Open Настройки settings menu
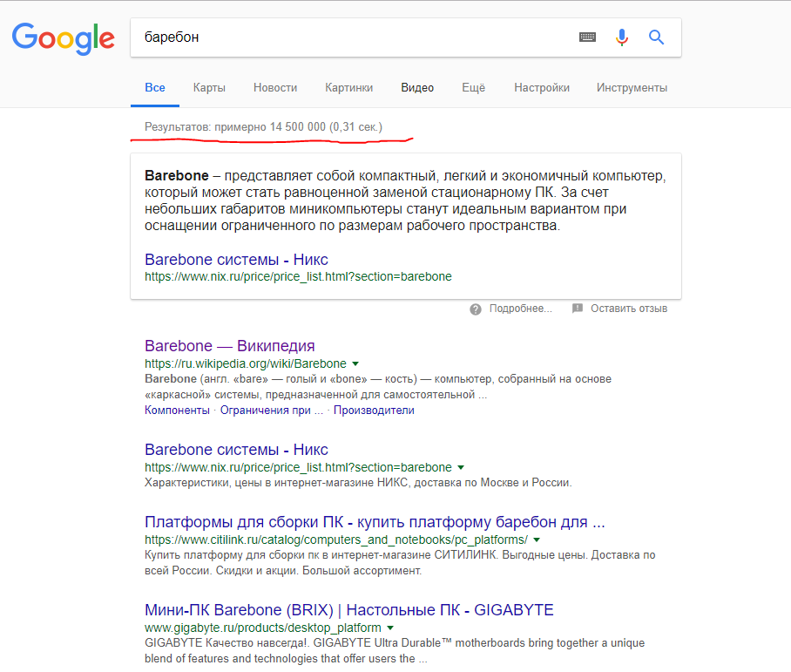 [541, 88]
